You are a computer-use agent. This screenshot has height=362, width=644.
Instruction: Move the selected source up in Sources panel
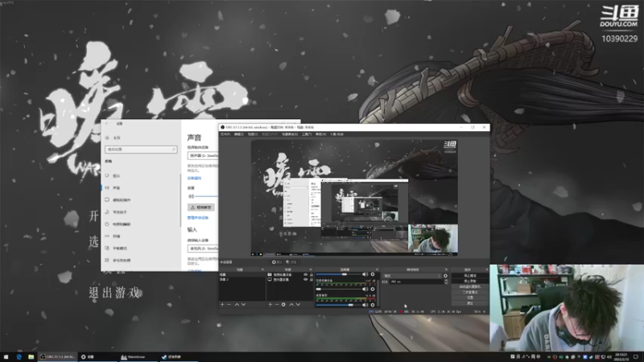[x=291, y=305]
